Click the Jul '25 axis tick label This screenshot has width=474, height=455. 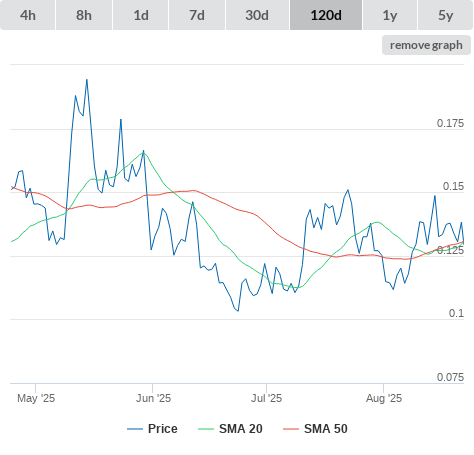pyautogui.click(x=266, y=398)
